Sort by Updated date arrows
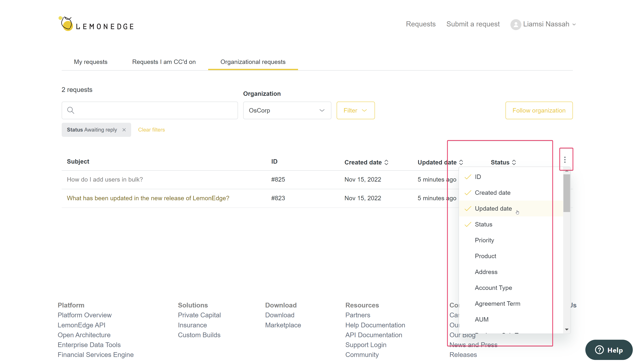The width and height of the screenshot is (640, 364). click(x=461, y=162)
